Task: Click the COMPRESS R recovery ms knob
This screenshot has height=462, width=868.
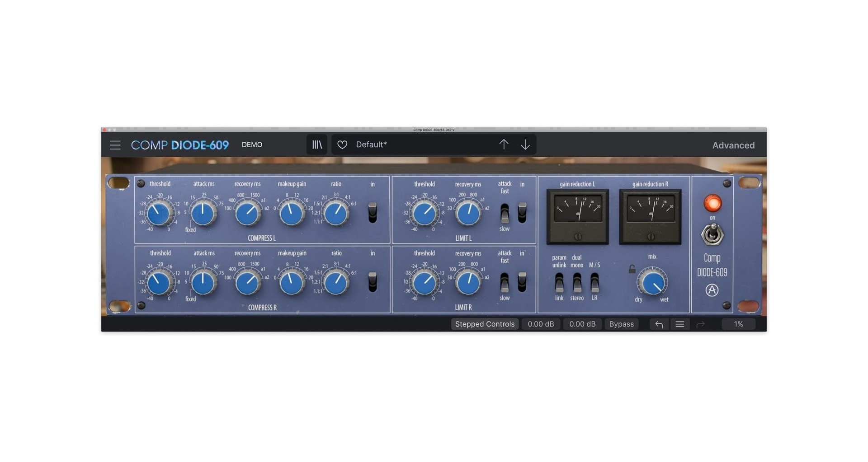Action: 247,283
